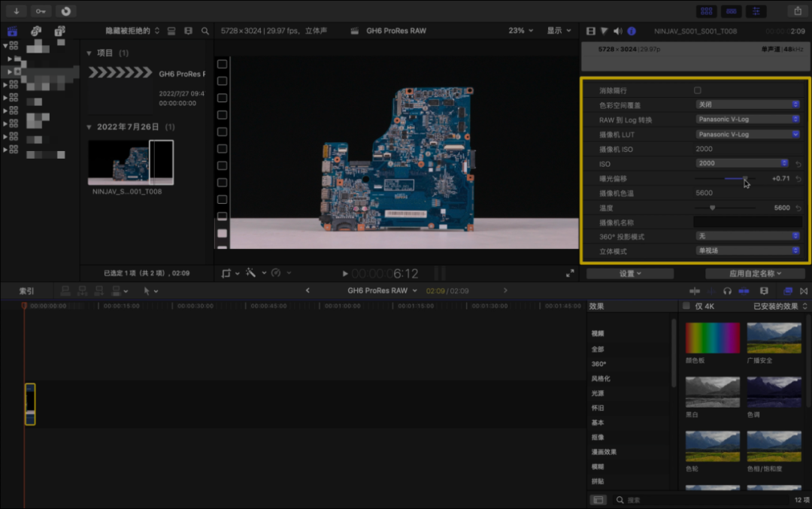Open Photos and Audio sidebar

tap(36, 31)
